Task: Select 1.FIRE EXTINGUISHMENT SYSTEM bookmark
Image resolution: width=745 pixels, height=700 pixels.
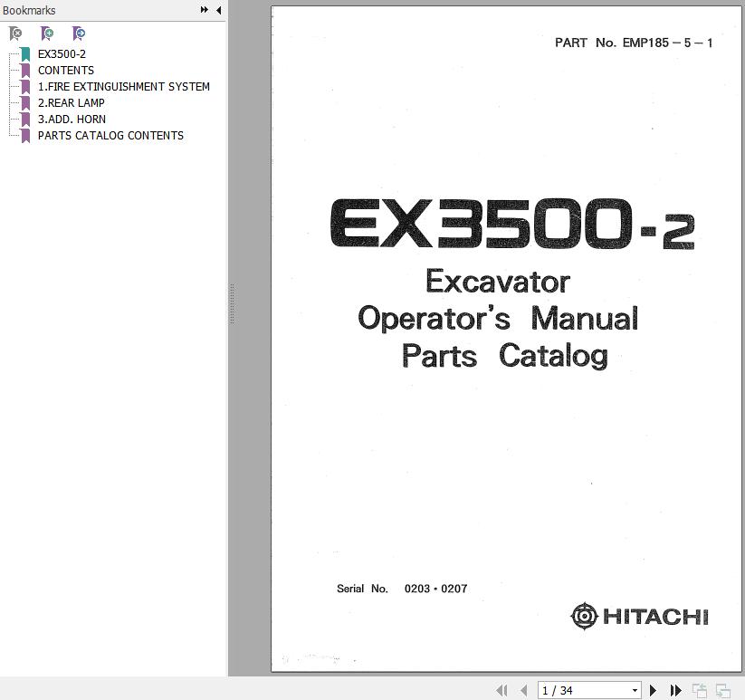Action: click(x=123, y=87)
